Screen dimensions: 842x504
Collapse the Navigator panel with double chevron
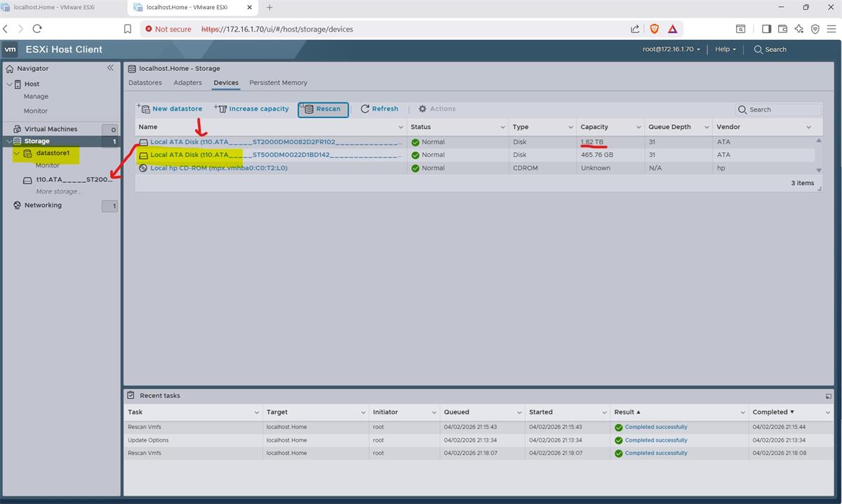pos(110,68)
